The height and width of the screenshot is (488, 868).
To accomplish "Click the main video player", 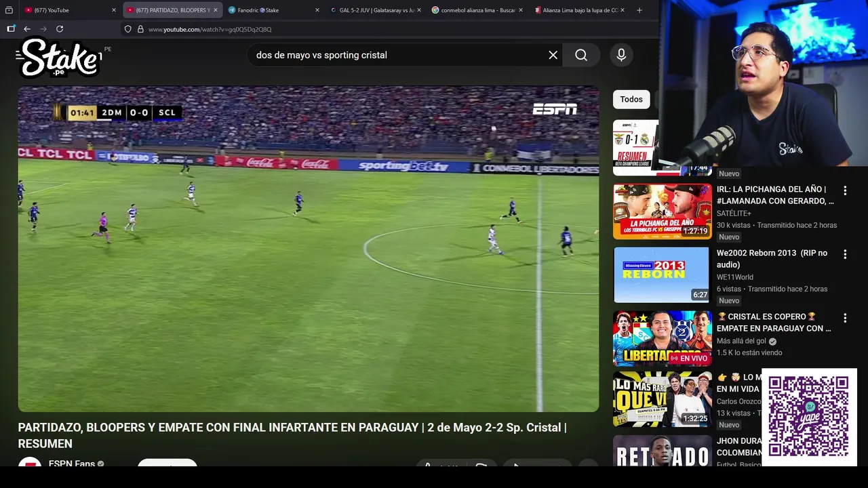I will pos(309,249).
